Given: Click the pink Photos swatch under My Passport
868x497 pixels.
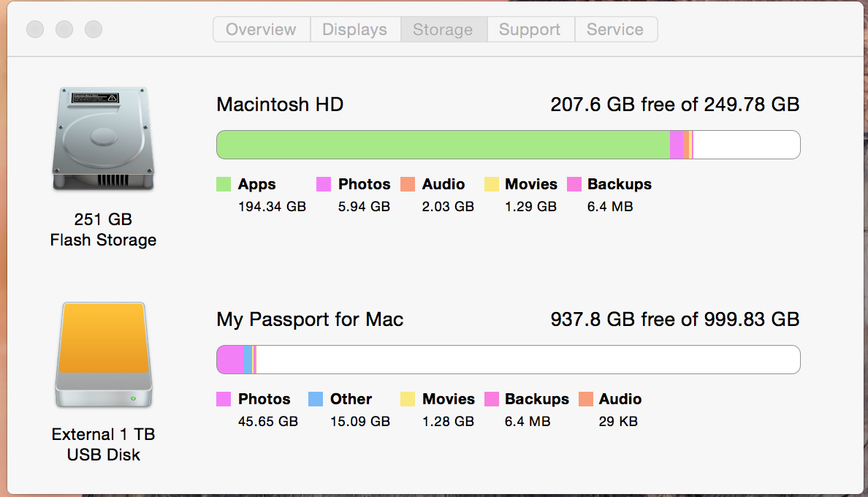Looking at the screenshot, I should [224, 399].
